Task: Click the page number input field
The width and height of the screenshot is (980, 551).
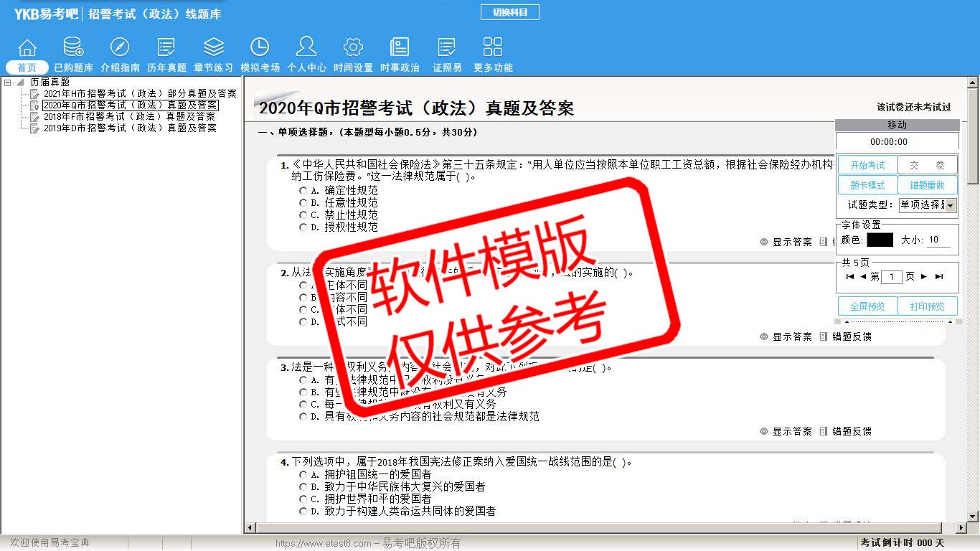Action: tap(891, 277)
